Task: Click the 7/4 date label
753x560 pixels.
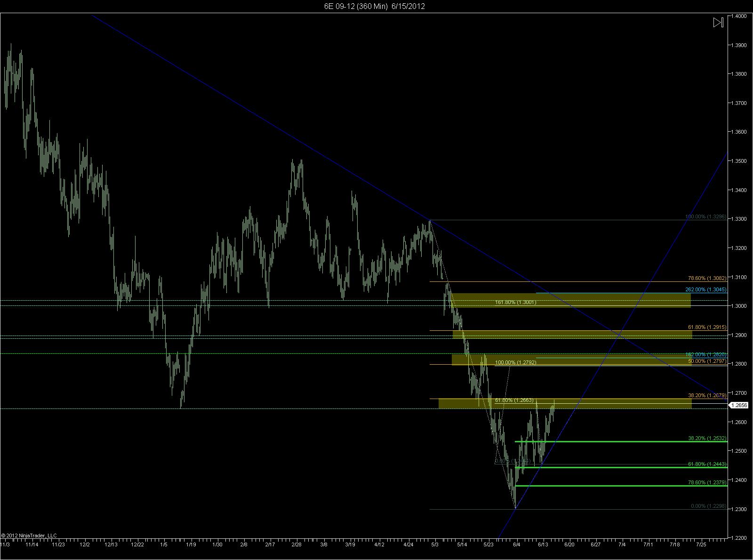Action: [622, 544]
